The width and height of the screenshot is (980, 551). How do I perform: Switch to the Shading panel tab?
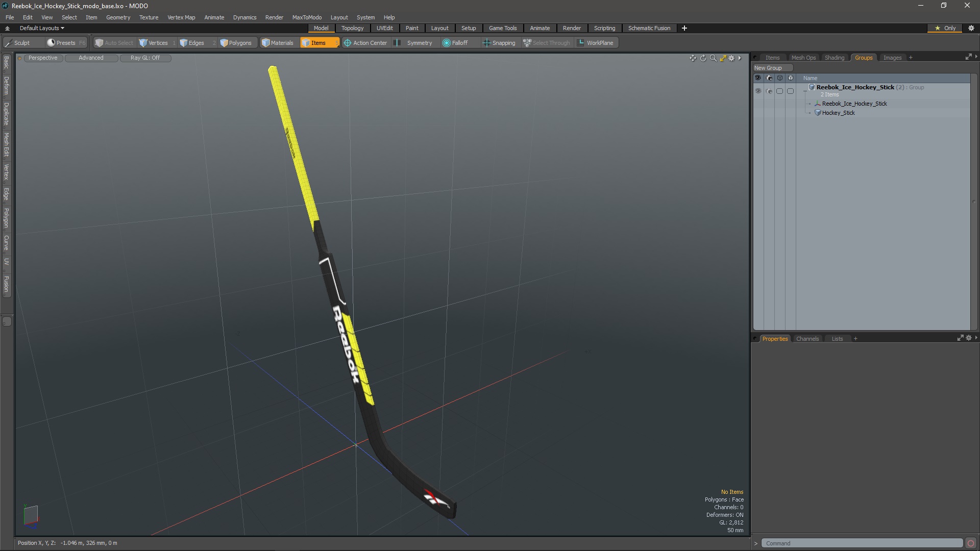[835, 58]
